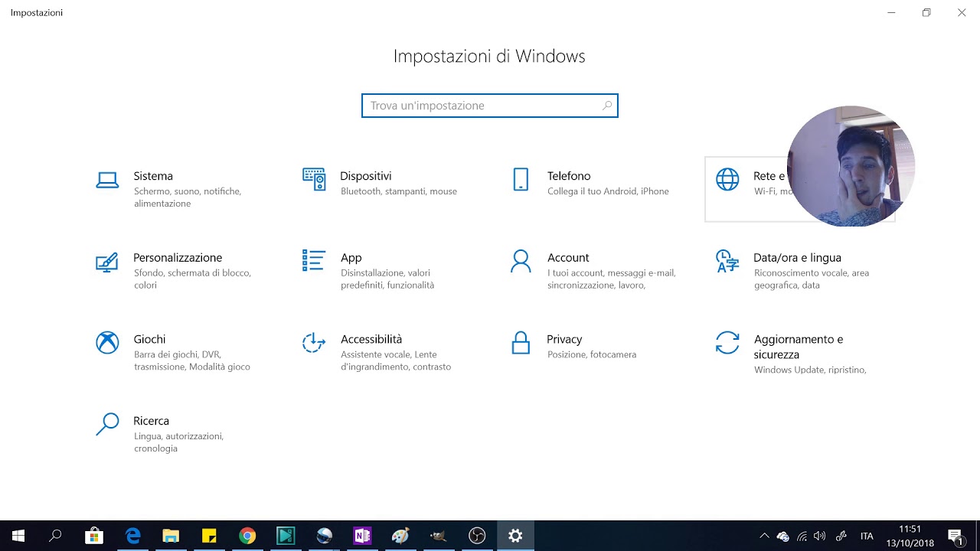Select the Dispositivi category title
The width and height of the screenshot is (980, 551).
point(366,176)
